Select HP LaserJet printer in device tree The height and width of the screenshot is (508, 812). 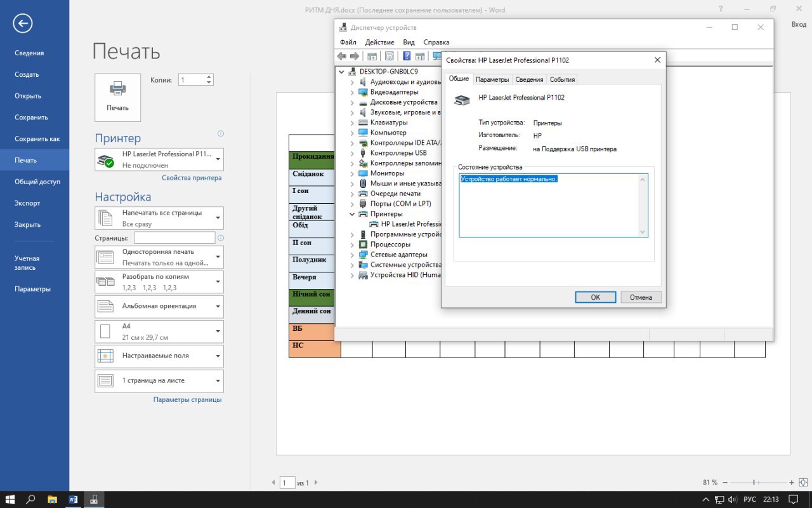(x=411, y=224)
